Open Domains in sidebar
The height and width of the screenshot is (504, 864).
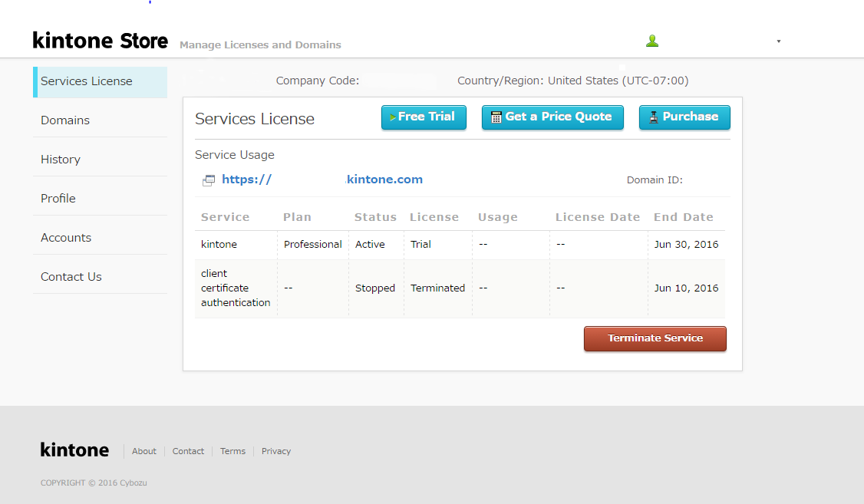[101, 120]
